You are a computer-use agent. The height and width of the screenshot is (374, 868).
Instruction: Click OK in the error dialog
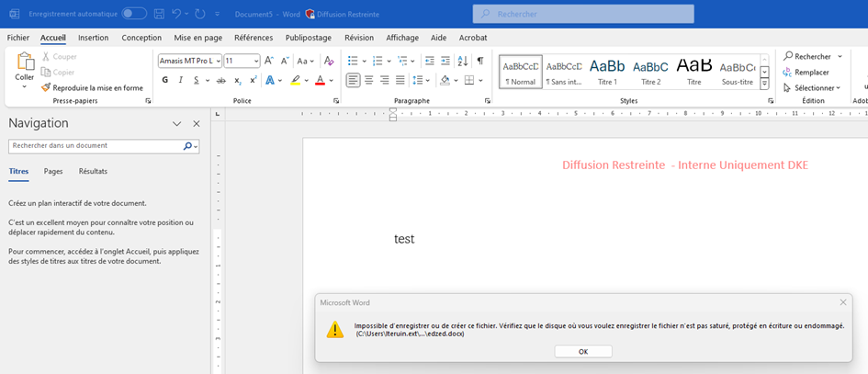582,351
